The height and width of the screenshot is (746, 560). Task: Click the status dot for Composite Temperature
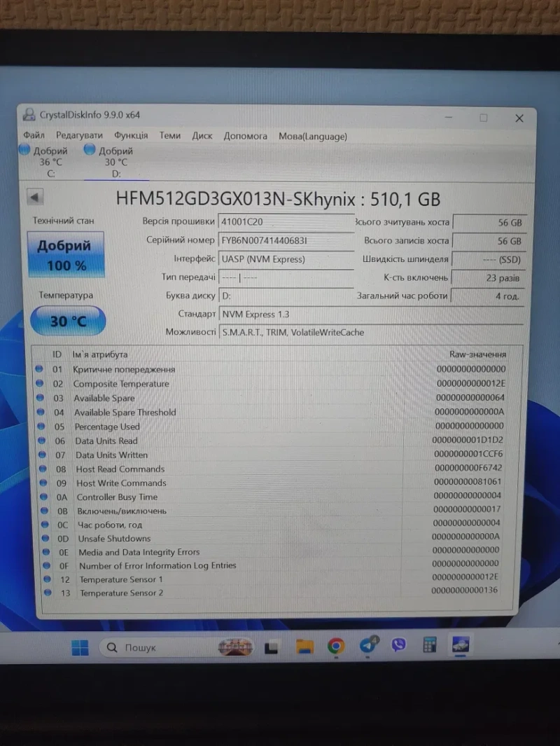pos(39,383)
